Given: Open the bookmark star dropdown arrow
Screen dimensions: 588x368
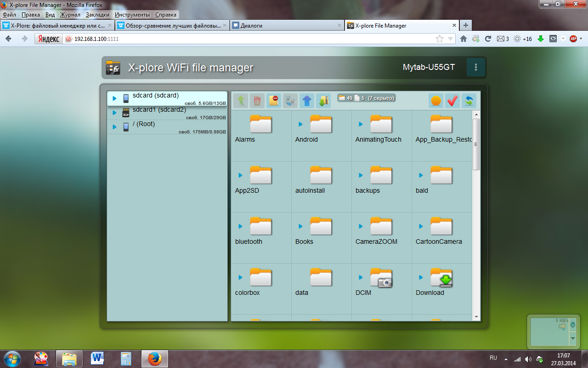Looking at the screenshot, I should (451, 39).
